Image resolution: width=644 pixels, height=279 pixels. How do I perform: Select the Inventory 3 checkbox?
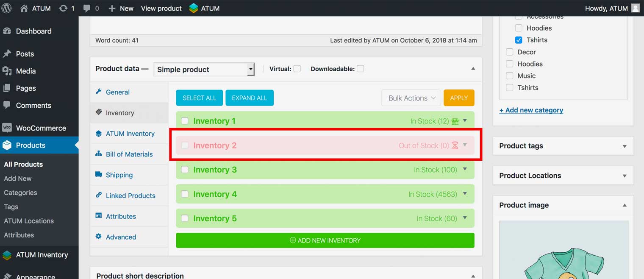pyautogui.click(x=185, y=170)
